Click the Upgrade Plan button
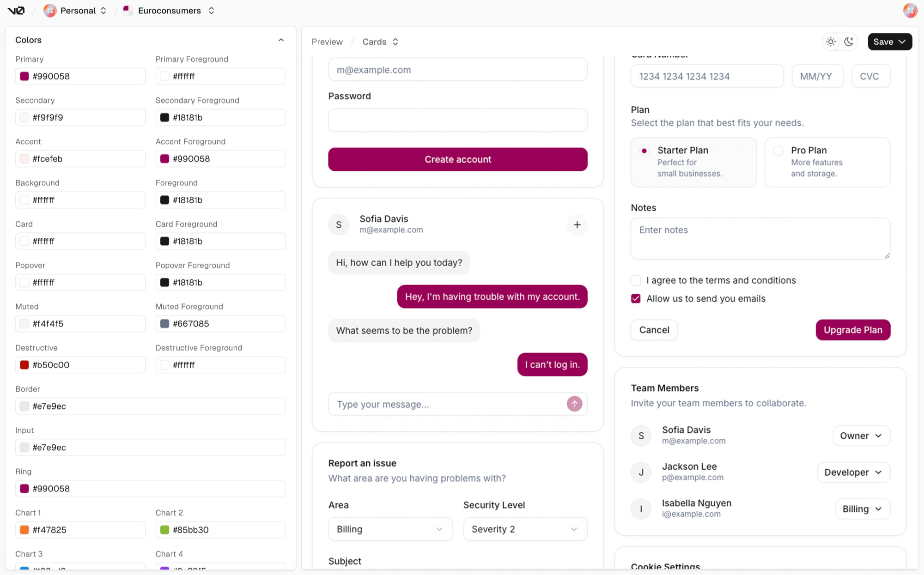Viewport: 924px width, 575px height. (x=852, y=330)
